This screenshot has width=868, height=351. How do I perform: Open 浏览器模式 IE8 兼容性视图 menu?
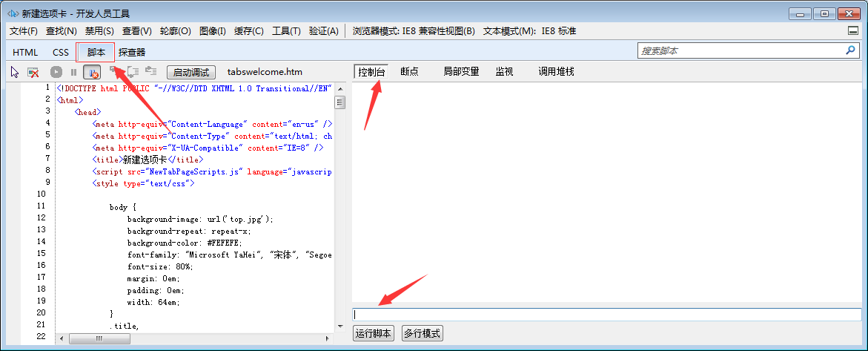pyautogui.click(x=414, y=31)
